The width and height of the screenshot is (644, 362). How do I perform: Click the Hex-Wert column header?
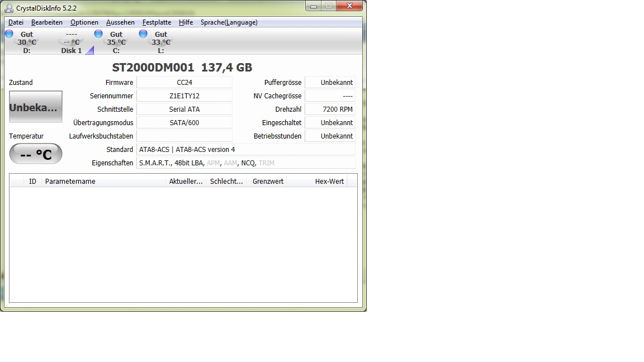tap(316, 182)
